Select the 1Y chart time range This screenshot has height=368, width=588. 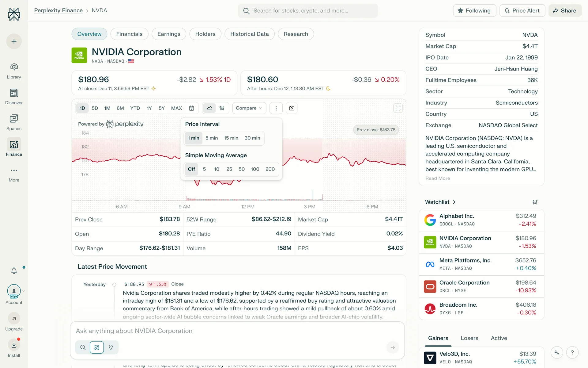pos(149,108)
